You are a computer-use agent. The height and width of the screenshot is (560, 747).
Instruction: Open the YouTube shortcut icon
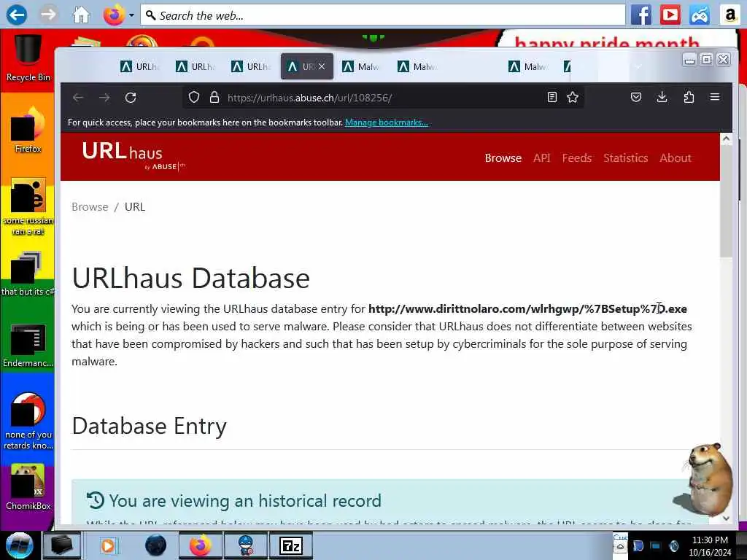(670, 15)
